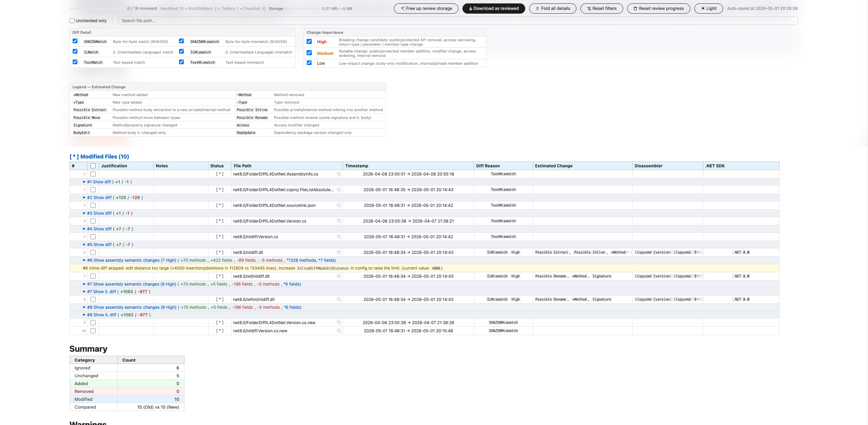
Task: Click Justification cell for row 1
Action: 126,174
